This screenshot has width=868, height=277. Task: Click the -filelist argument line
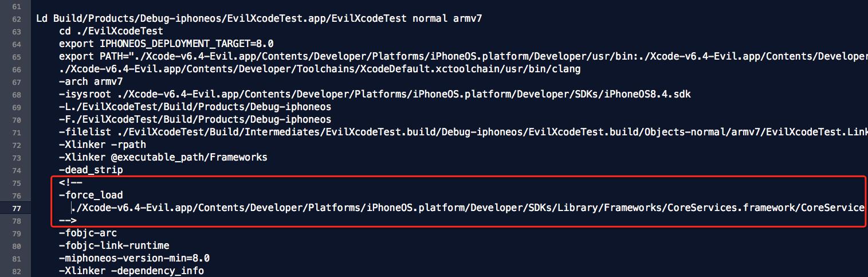(463, 132)
